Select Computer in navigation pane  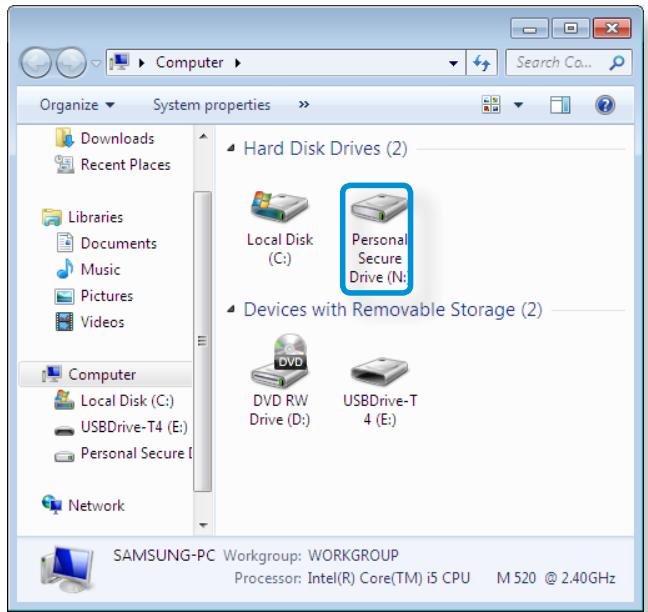point(105,374)
